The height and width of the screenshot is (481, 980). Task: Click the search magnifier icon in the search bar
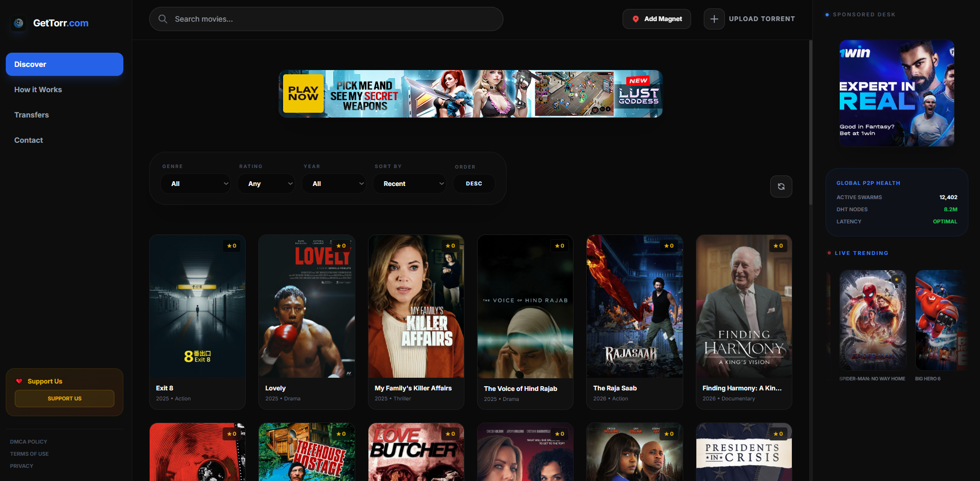(x=163, y=18)
